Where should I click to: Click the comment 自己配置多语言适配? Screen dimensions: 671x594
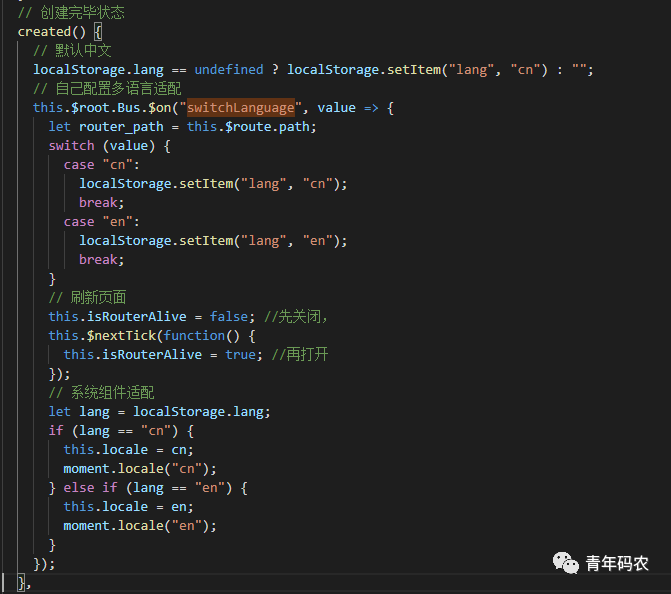point(107,89)
